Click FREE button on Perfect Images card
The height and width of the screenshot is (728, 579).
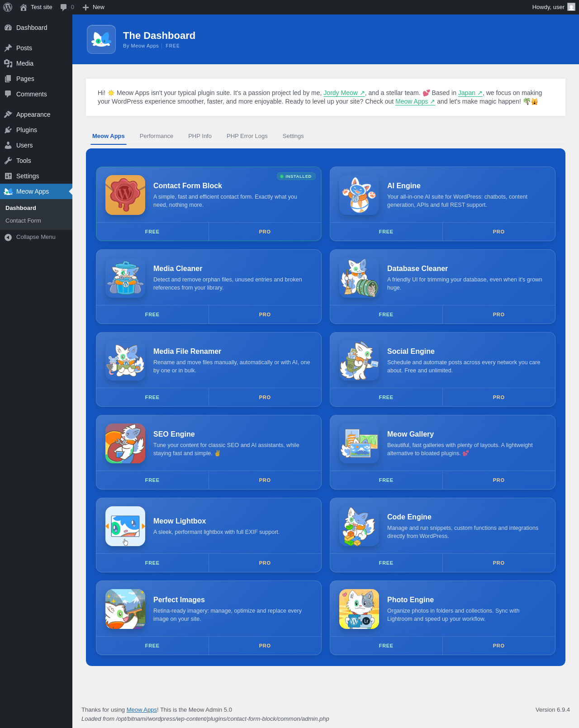(x=152, y=646)
